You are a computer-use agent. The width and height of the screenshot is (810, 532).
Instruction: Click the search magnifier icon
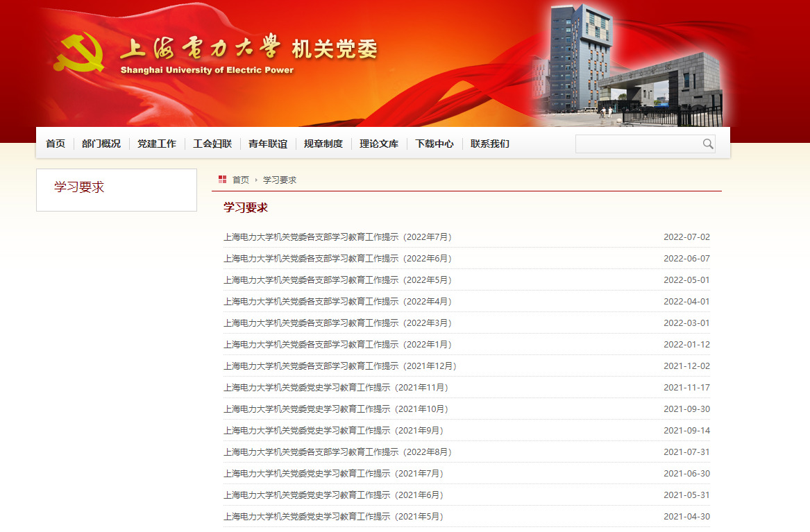tap(708, 144)
